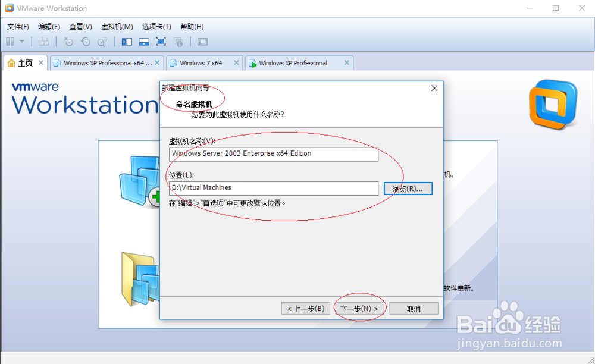
Task: Switch to Windows XP Professional x64 tab
Action: [107, 63]
